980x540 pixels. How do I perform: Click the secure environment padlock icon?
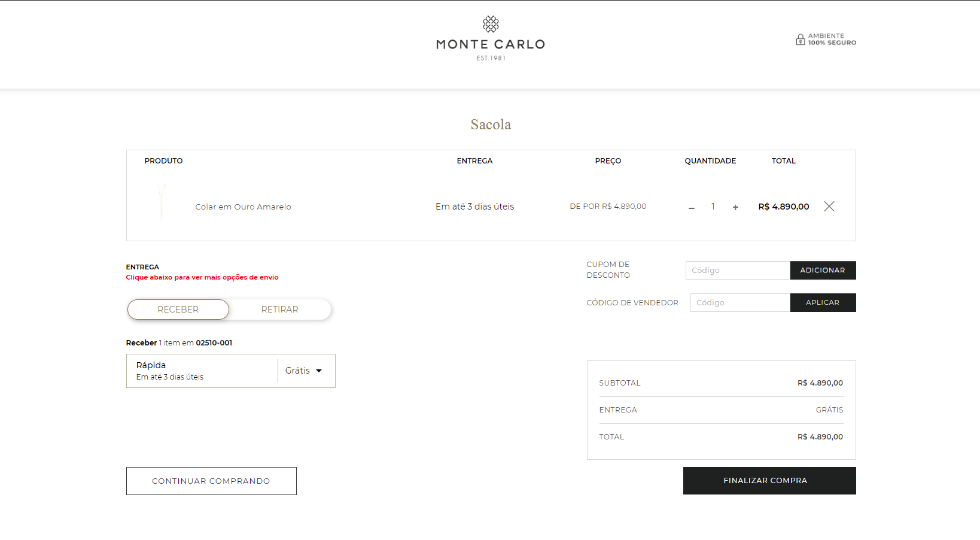coord(800,40)
